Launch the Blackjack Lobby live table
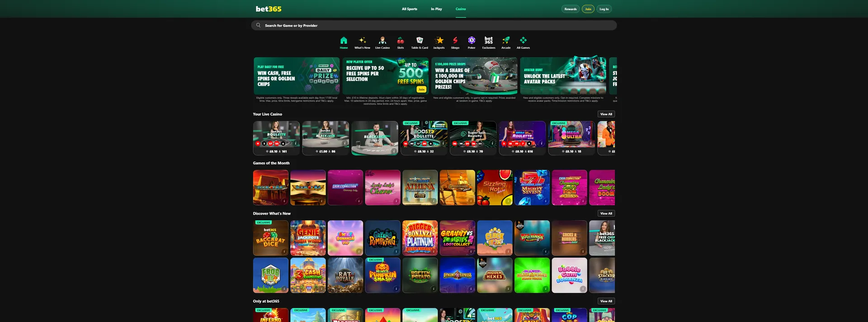The width and height of the screenshot is (868, 322). click(375, 138)
